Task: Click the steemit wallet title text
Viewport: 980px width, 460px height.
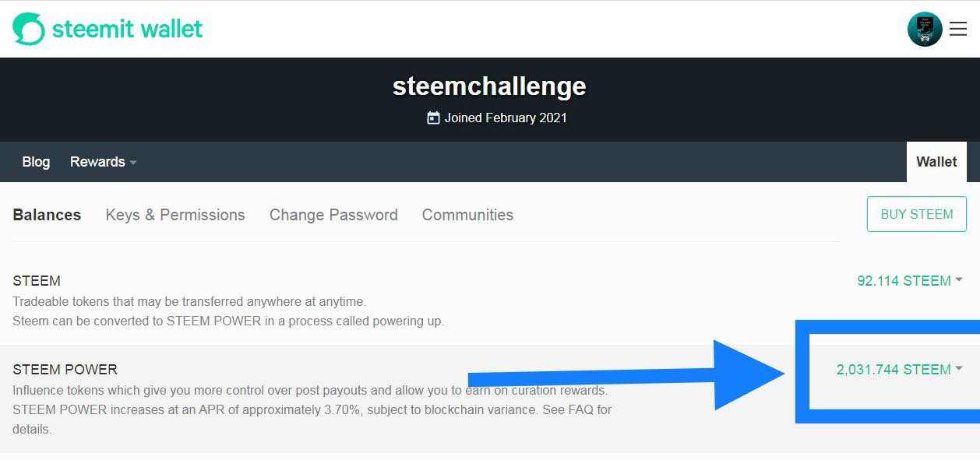Action: click(x=128, y=30)
